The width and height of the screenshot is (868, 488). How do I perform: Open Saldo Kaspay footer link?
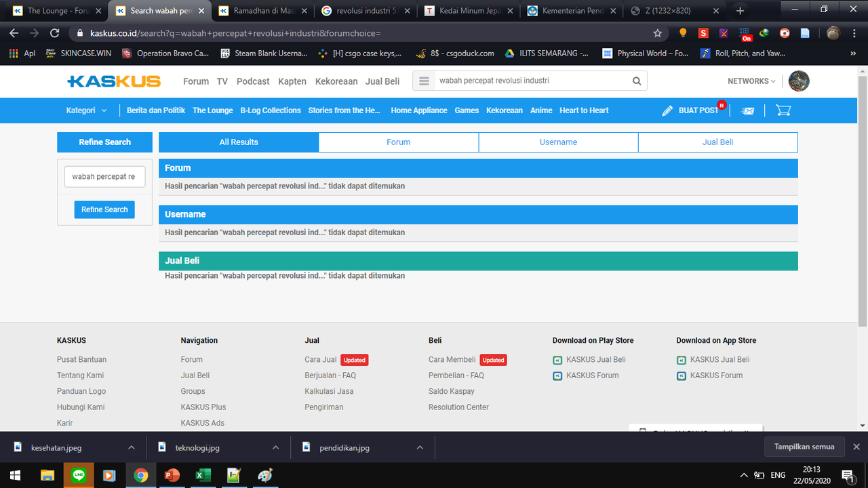tap(452, 391)
